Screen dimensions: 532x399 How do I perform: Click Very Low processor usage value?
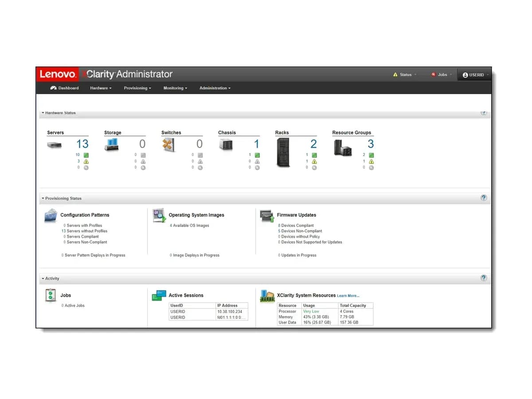tap(311, 311)
